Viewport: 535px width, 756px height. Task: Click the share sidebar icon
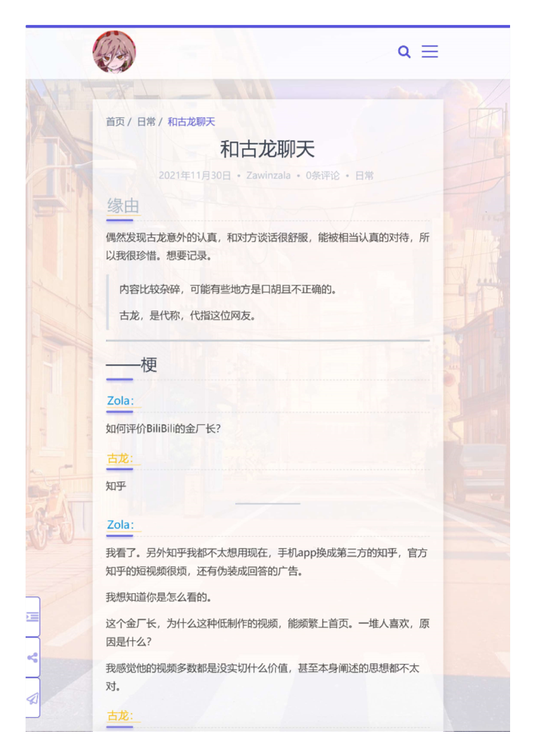pos(32,657)
